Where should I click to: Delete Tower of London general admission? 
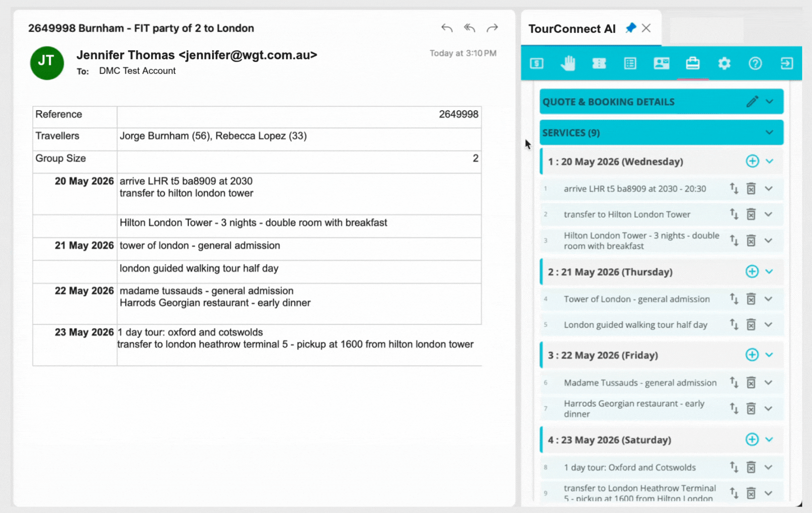tap(751, 299)
